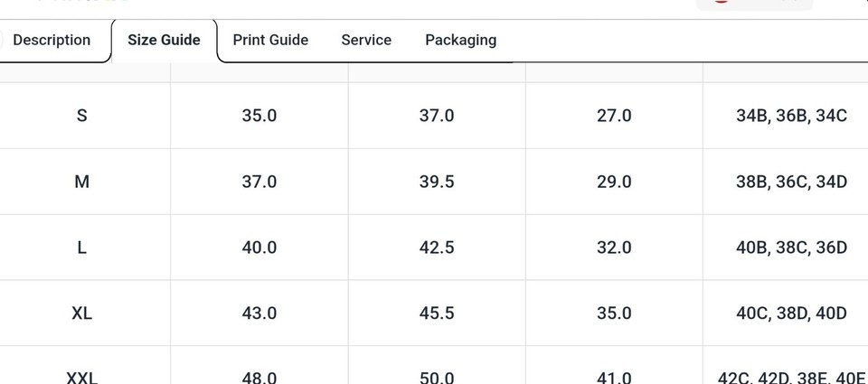The image size is (868, 384).
Task: Select the 34B, 36B, 34C cell
Action: (791, 116)
